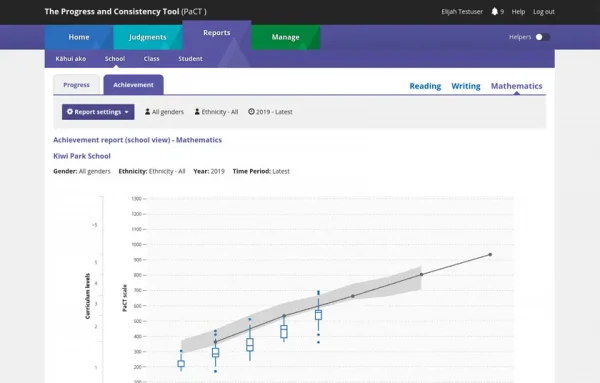Click the far-right endpoint dot on trend line
600x383 pixels.
[490, 254]
